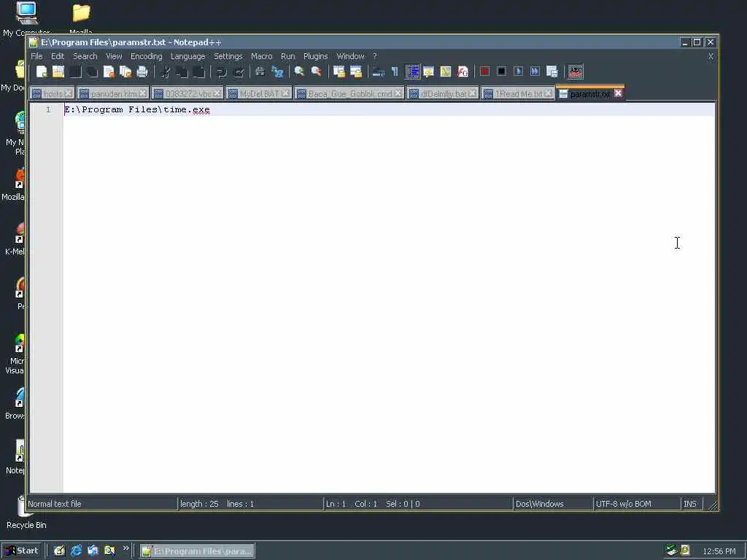Click the User Defined Language icon
747x560 pixels.
pyautogui.click(x=429, y=71)
